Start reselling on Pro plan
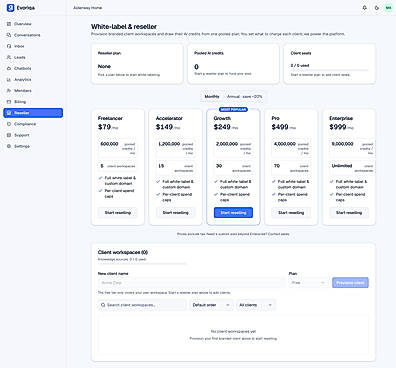The image size is (396, 368). 291,213
